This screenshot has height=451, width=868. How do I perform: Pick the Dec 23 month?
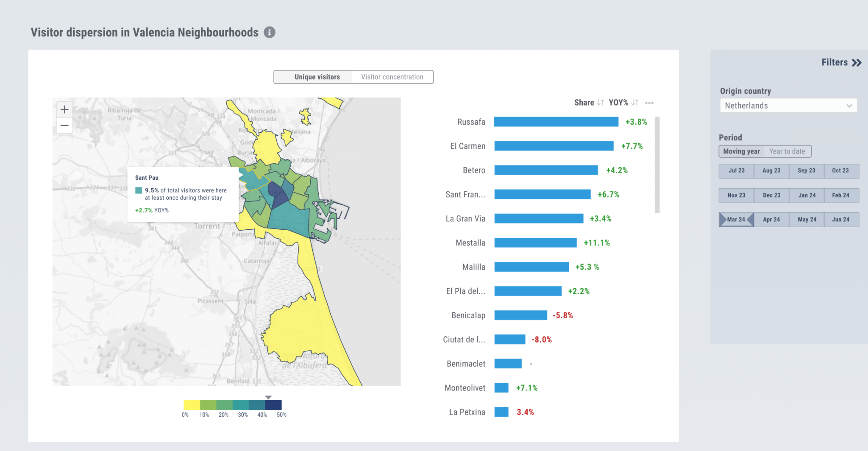pos(771,195)
